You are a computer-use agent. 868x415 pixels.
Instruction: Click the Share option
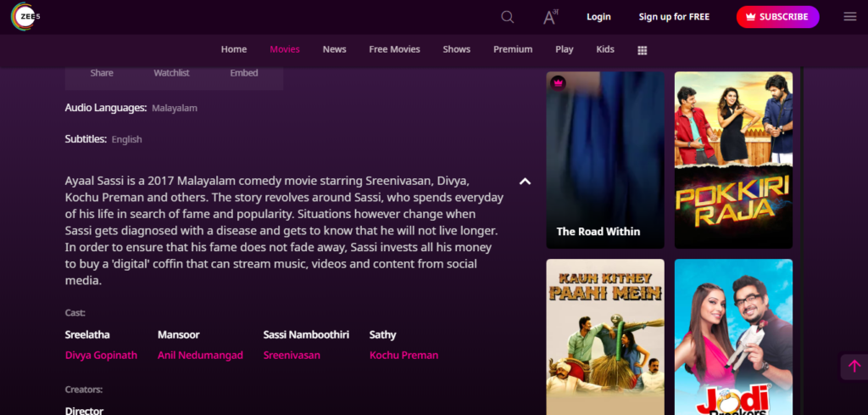tap(102, 73)
